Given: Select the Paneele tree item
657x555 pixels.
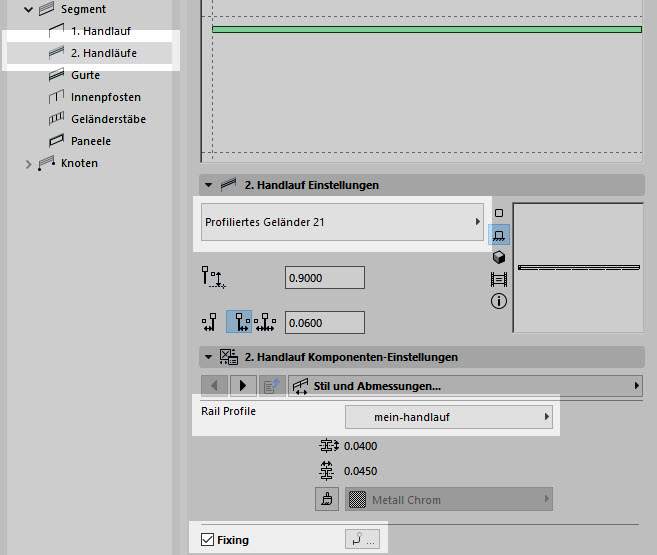Looking at the screenshot, I should pyautogui.click(x=90, y=141).
